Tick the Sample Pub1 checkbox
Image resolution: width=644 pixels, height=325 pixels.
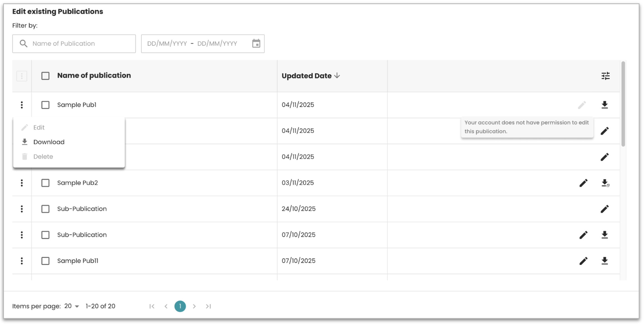(45, 105)
